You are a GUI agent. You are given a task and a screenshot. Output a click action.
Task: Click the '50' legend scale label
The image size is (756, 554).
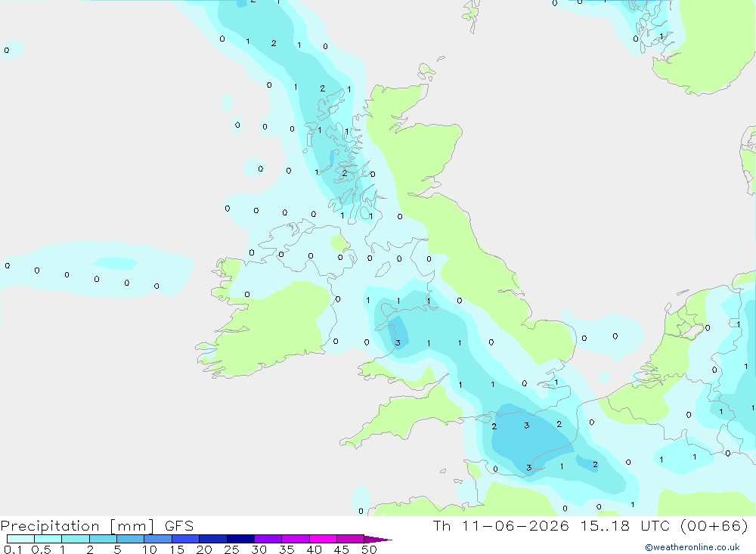369,549
